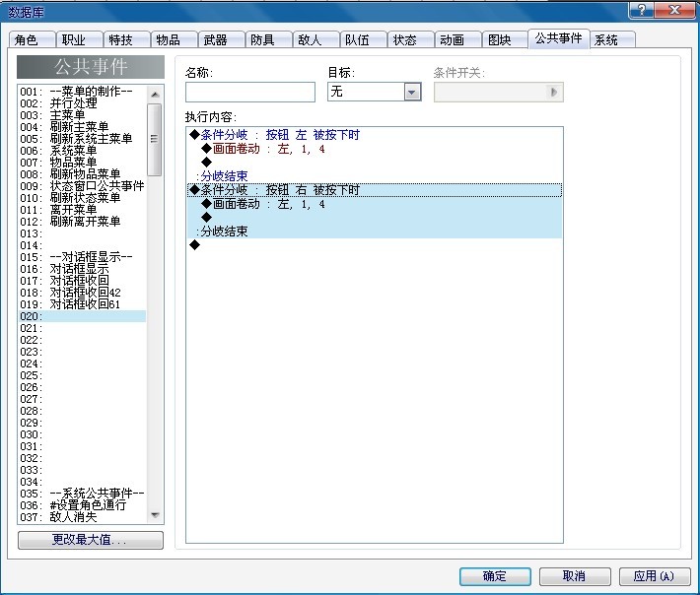Click the last empty ◆ command line
Image resolution: width=700 pixels, height=595 pixels.
tap(375, 245)
